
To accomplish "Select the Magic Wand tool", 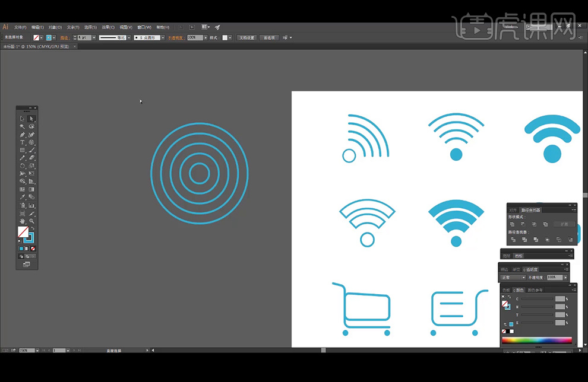I will (23, 126).
